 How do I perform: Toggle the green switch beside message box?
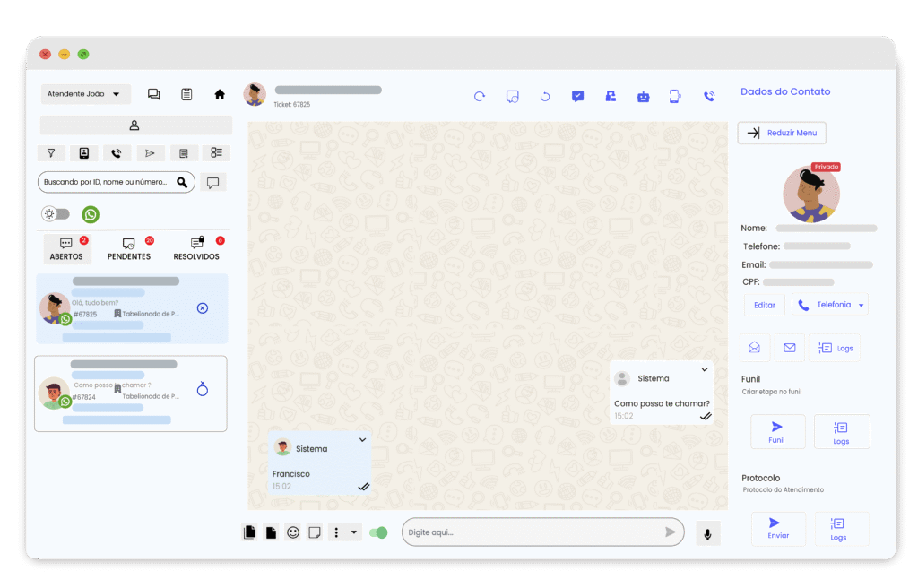click(378, 532)
